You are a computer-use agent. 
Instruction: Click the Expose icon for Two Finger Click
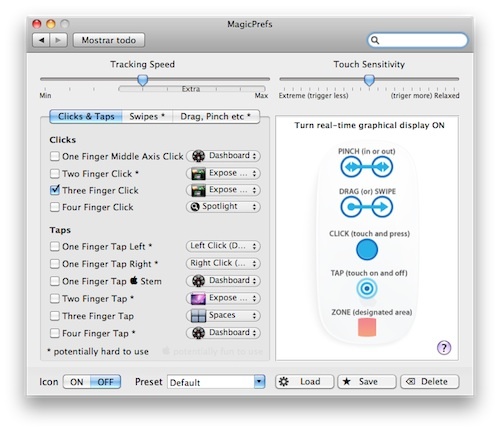[198, 173]
